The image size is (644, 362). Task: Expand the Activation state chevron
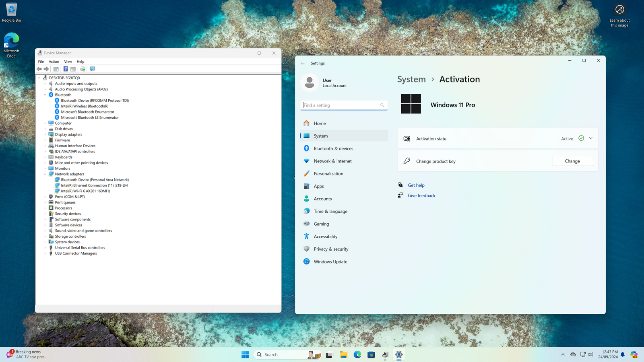pyautogui.click(x=590, y=138)
